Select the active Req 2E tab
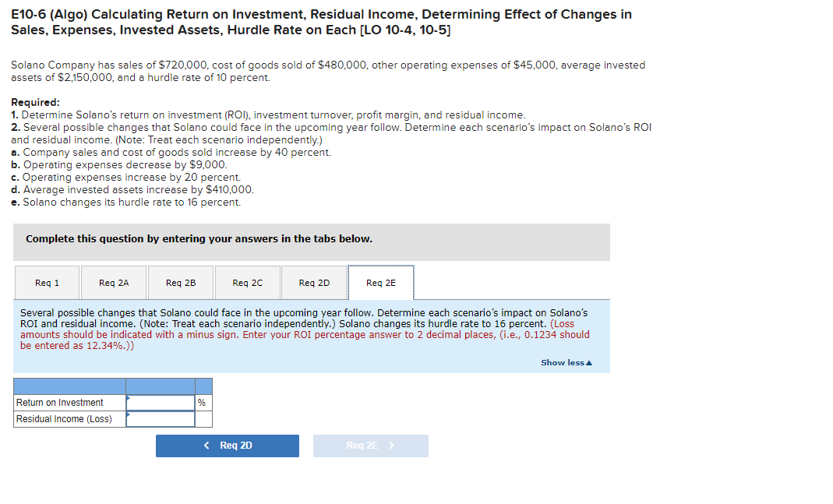This screenshot has height=504, width=833. tap(380, 282)
